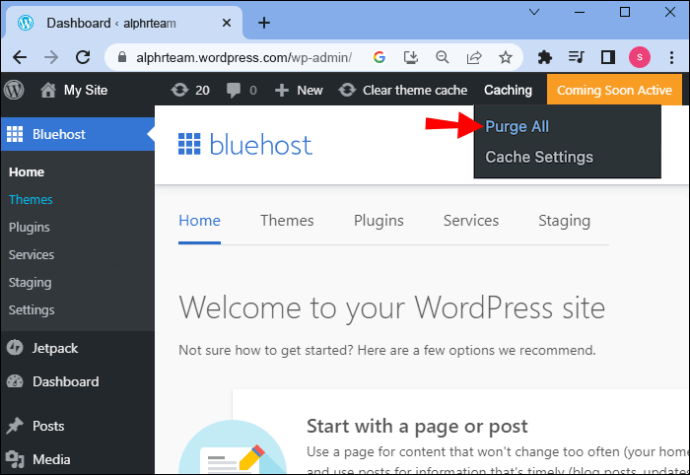Click the Media icon
This screenshot has height=475, width=690.
click(15, 459)
